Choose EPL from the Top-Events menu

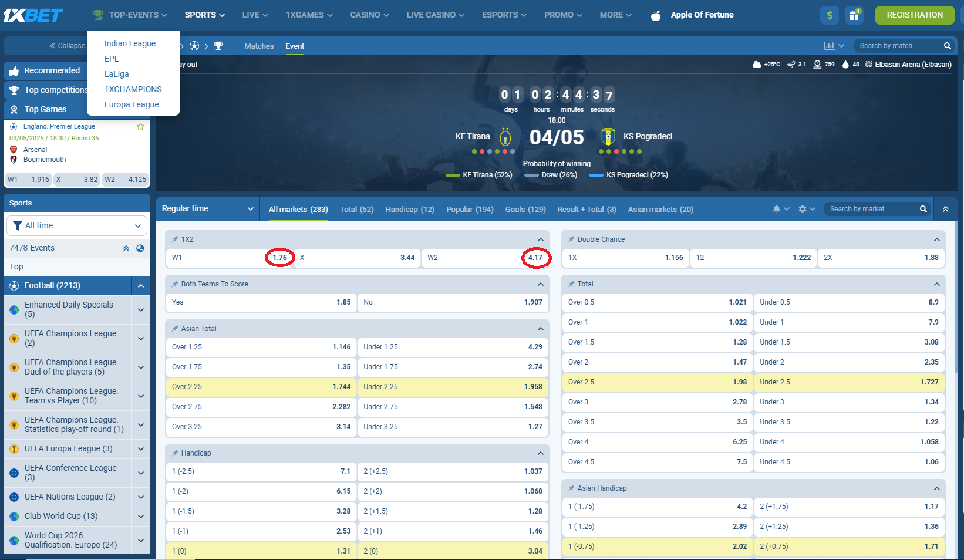coord(112,59)
